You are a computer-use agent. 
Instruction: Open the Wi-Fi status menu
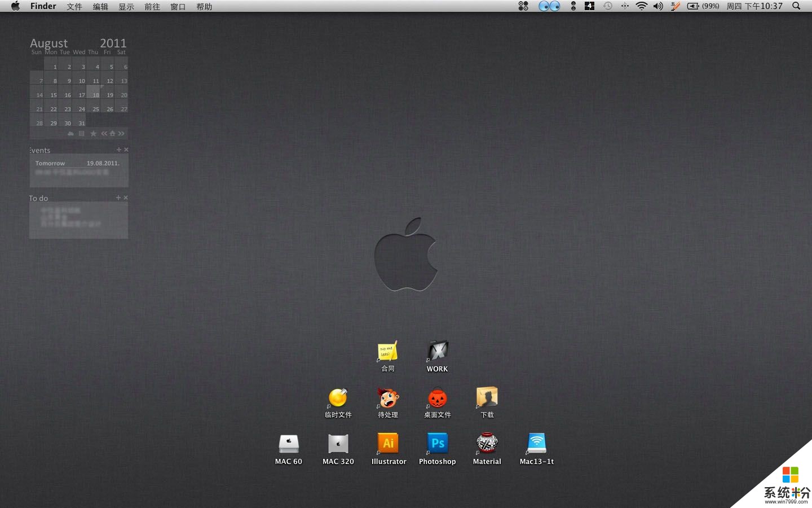pos(641,6)
